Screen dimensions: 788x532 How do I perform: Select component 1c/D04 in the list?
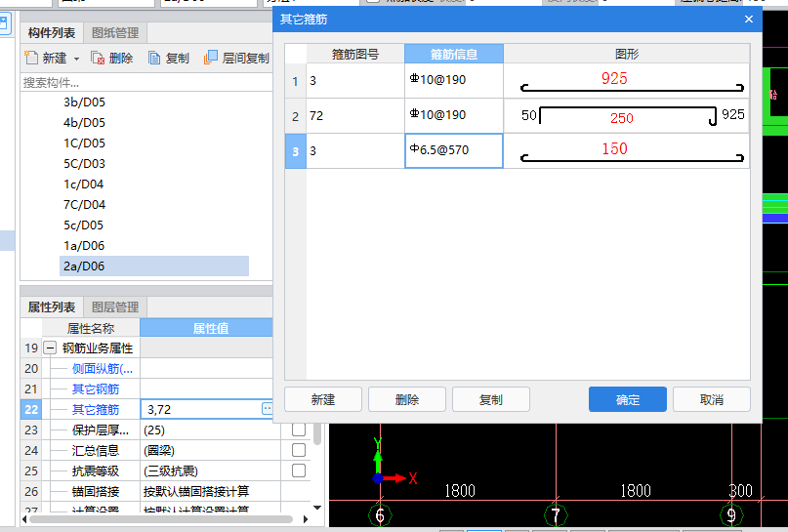click(x=83, y=184)
